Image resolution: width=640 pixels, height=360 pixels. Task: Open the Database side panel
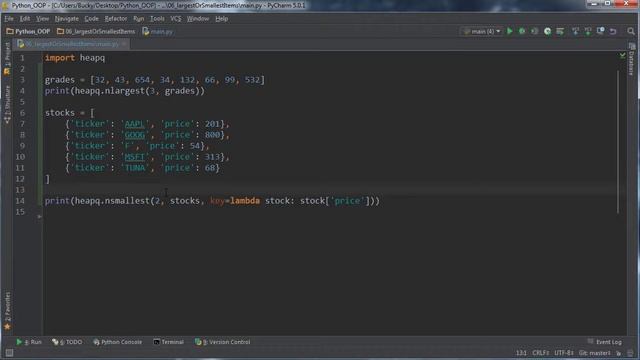pyautogui.click(x=632, y=60)
